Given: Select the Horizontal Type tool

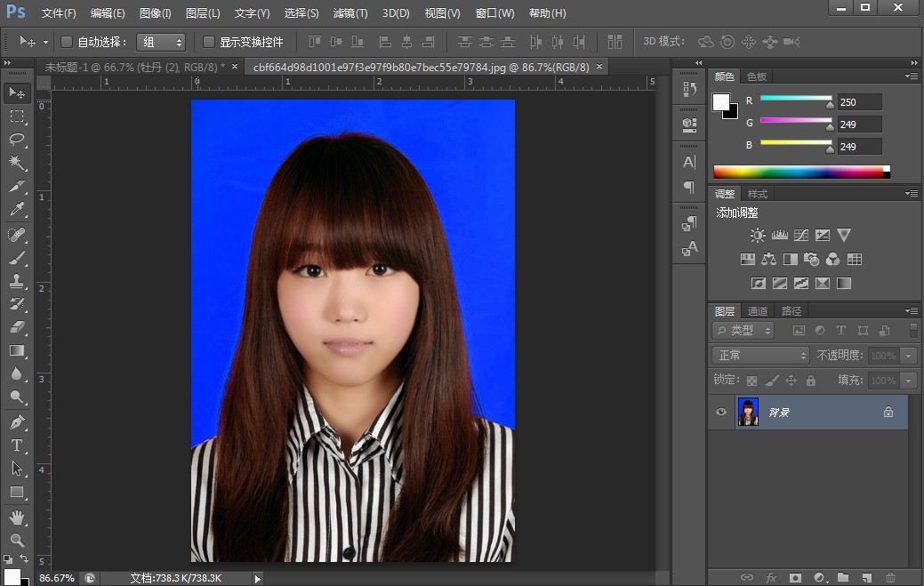Looking at the screenshot, I should [17, 445].
